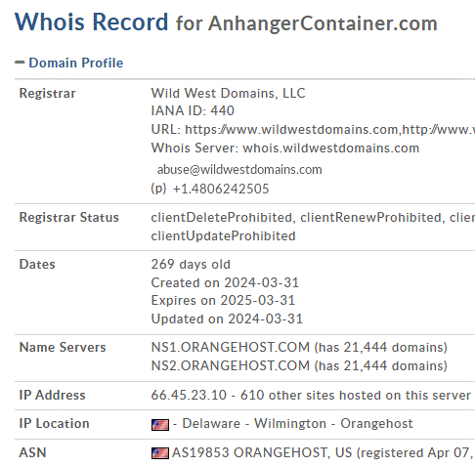Click the US flag in IP Location row

[x=160, y=425]
